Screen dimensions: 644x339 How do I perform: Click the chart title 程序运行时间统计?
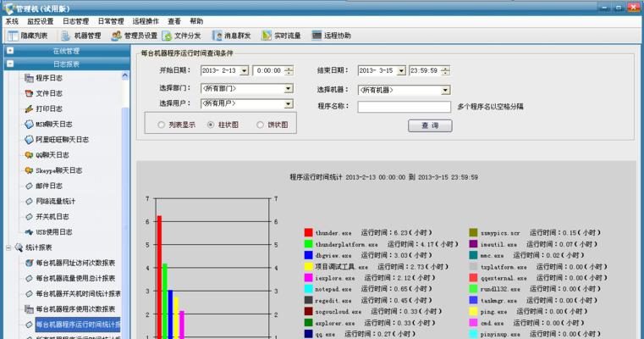pos(316,177)
